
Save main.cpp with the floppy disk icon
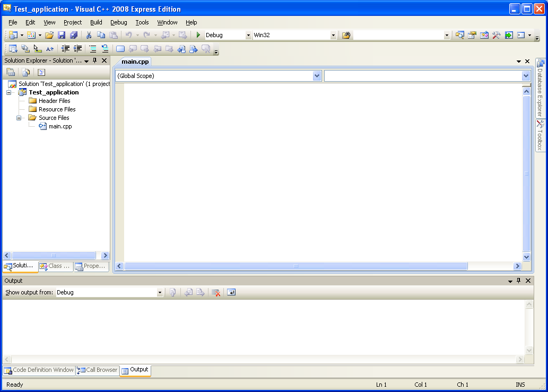coord(62,35)
